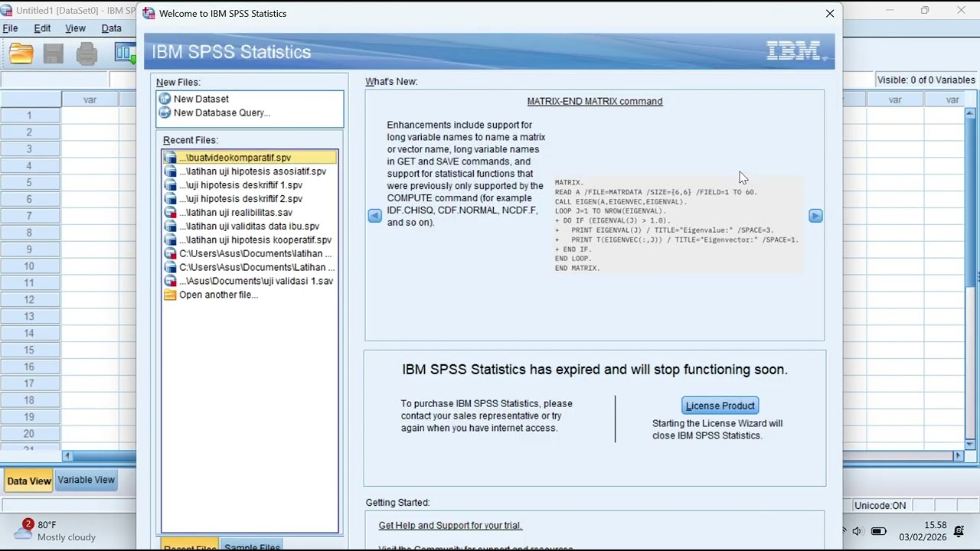
Task: Click row header 10 in data grid
Action: click(x=30, y=266)
